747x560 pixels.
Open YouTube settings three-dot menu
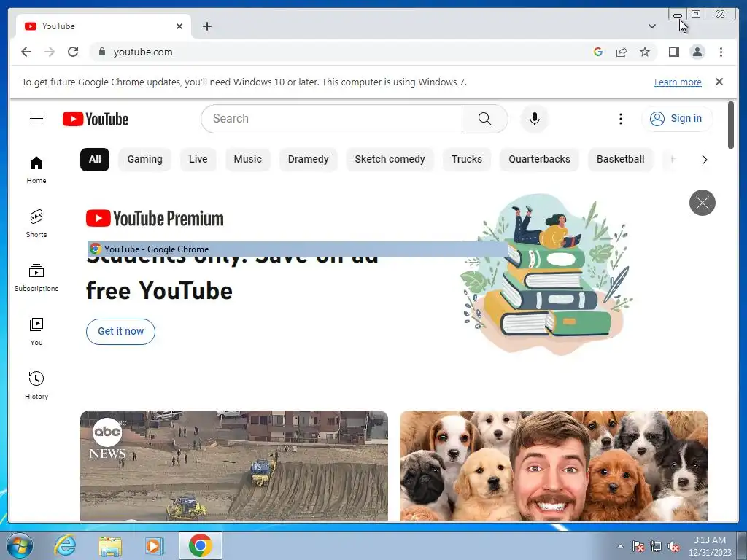coord(620,119)
